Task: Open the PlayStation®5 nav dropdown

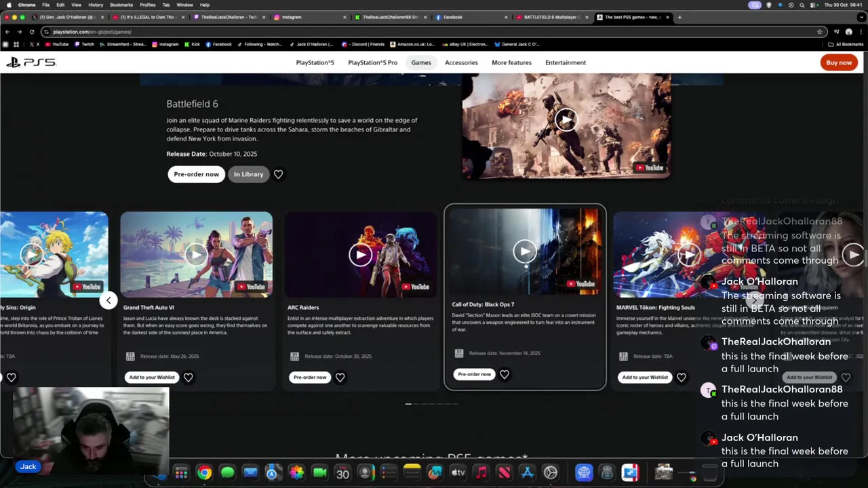Action: click(x=315, y=62)
